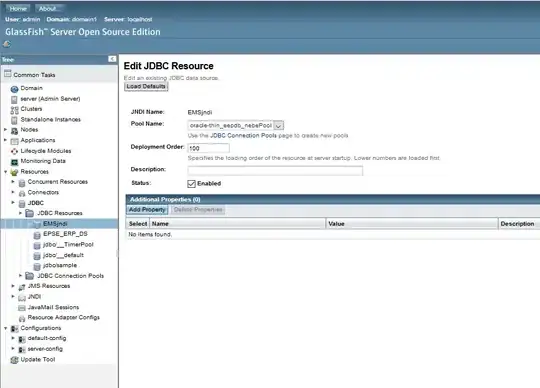Click the JDBC Connection Pools folder icon
The height and width of the screenshot is (388, 540).
tap(30, 276)
